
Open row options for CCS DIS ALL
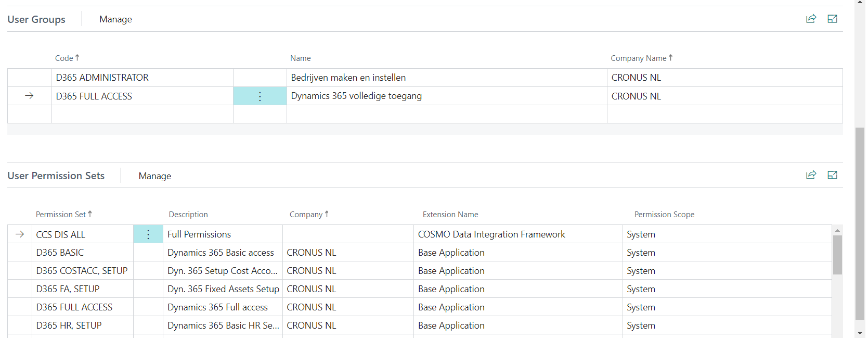click(x=148, y=234)
